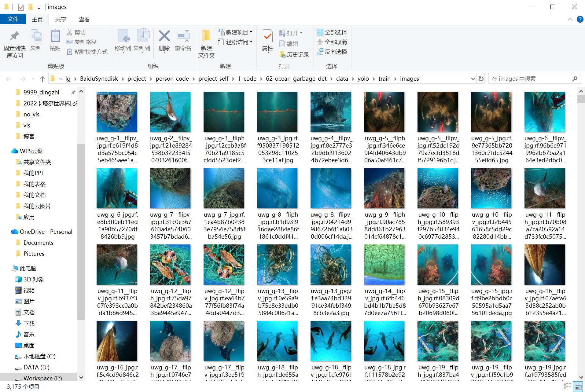Choose Paste shortcut (粘贴快捷方式)
The width and height of the screenshot is (585, 392).
click(87, 52)
